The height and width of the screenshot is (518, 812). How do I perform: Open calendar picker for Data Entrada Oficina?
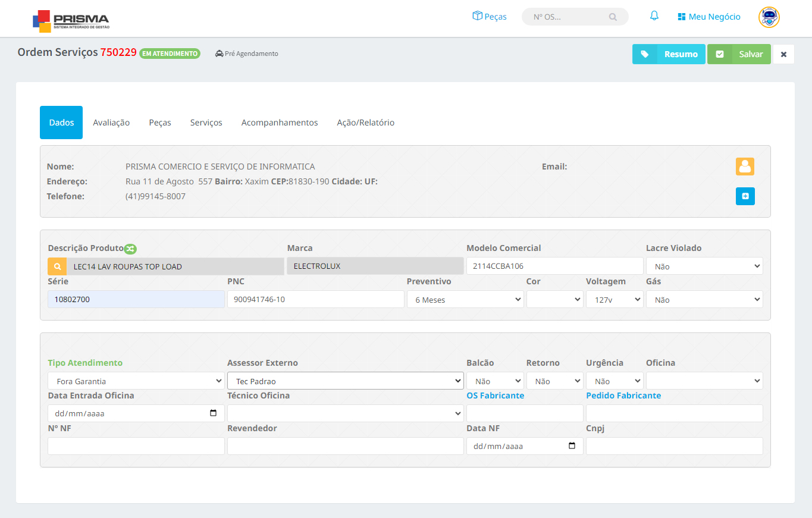pyautogui.click(x=214, y=413)
